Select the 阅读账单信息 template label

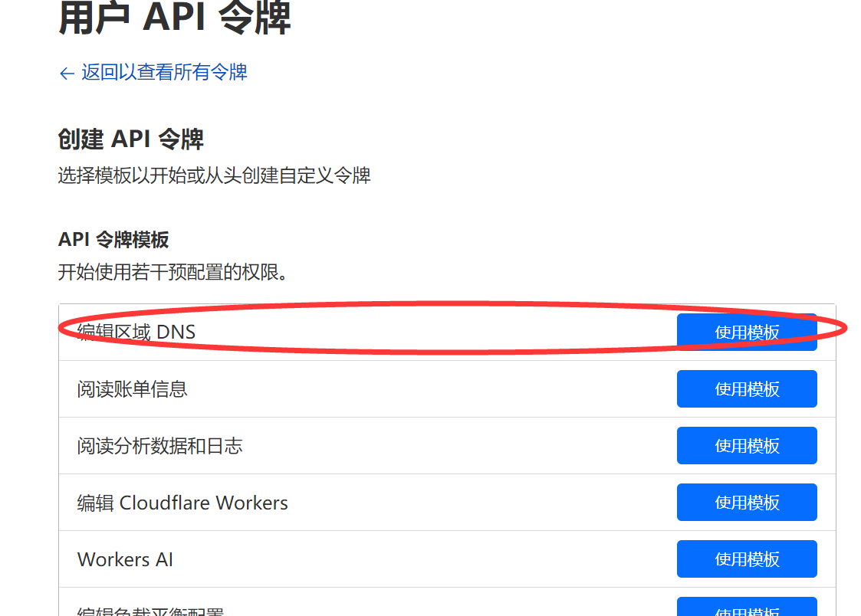(x=132, y=389)
